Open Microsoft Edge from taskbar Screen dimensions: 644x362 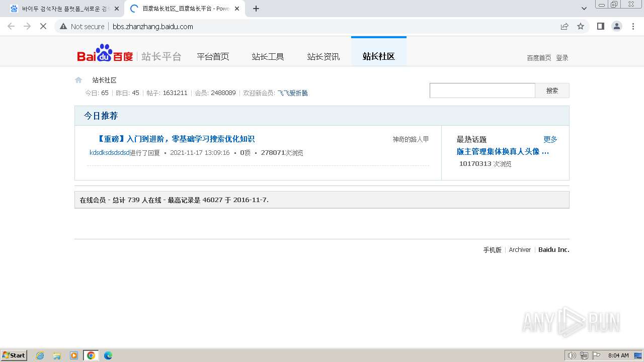(108, 355)
